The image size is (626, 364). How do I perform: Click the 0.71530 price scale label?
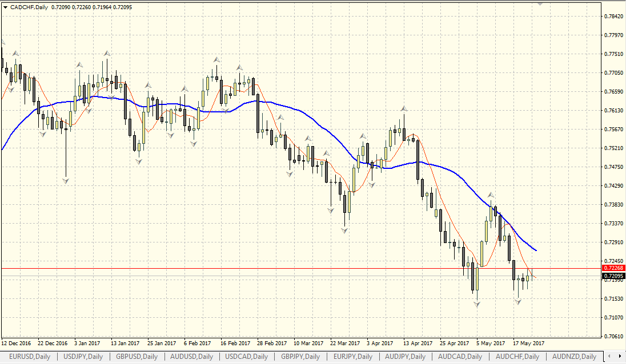click(613, 298)
